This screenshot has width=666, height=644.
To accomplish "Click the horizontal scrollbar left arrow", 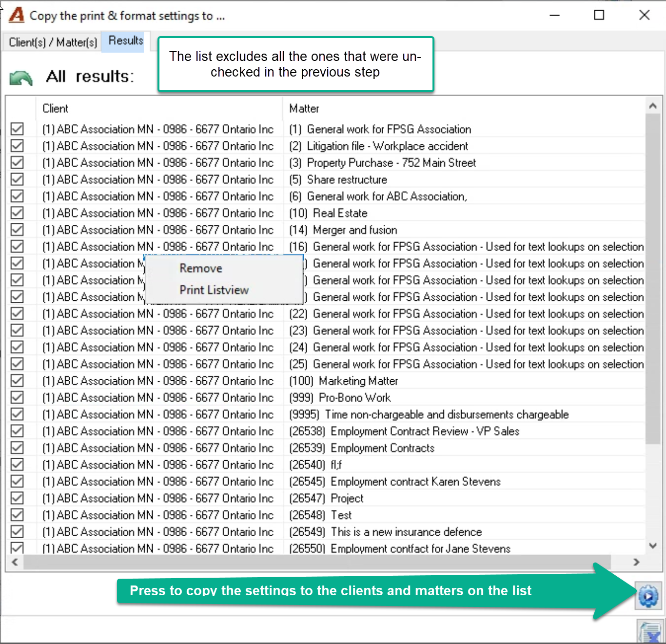I will coord(15,562).
